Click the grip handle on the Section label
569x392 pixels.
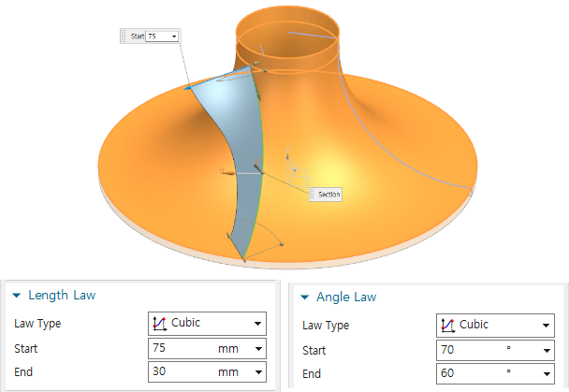coord(314,195)
